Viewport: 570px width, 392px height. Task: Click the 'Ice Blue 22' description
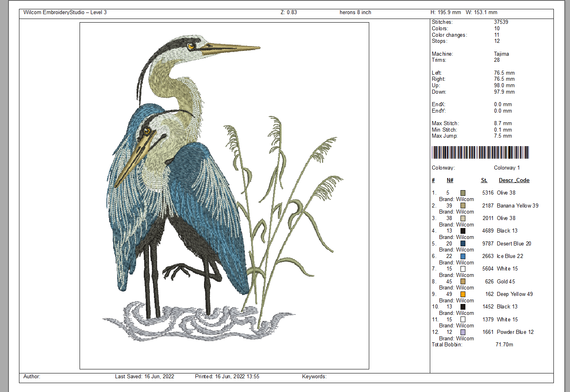(x=510, y=256)
